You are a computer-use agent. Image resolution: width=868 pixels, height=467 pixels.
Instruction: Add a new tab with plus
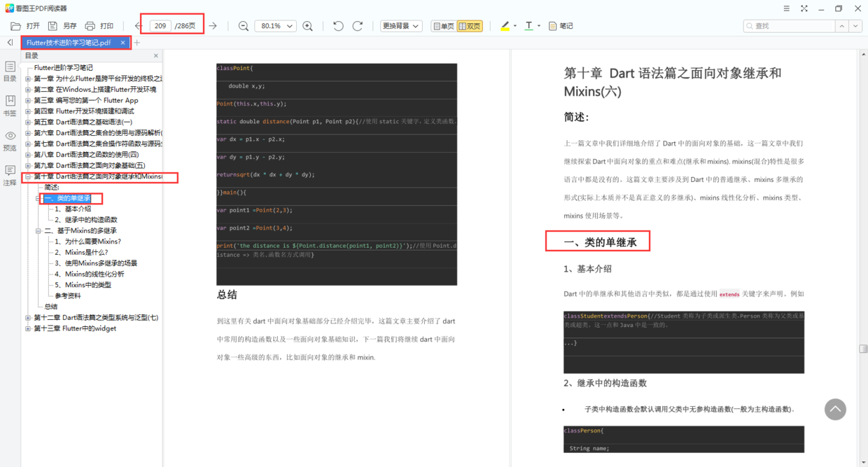pos(137,43)
